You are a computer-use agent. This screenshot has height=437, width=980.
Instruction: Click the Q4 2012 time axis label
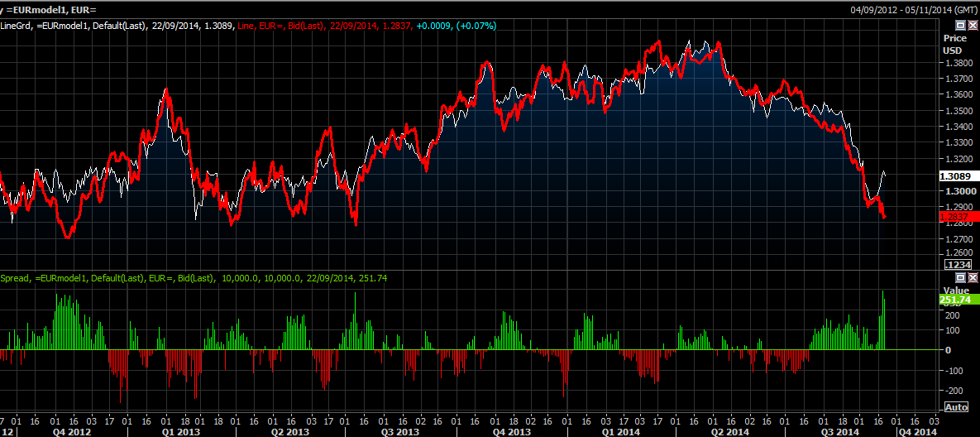[x=72, y=432]
